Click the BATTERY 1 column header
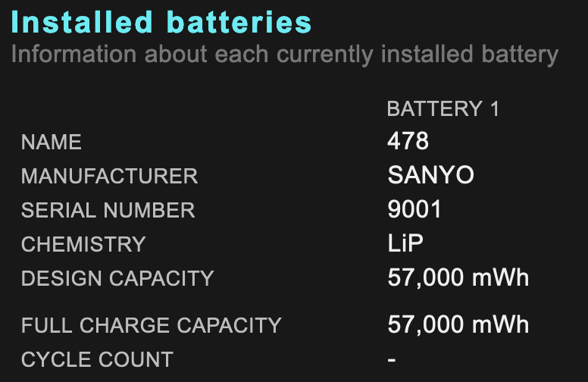This screenshot has height=382, width=588. tap(443, 109)
